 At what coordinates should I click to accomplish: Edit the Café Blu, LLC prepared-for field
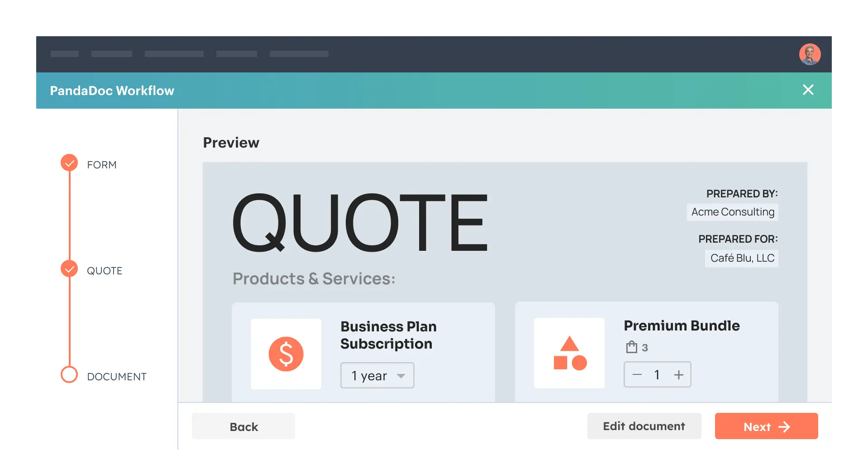tap(742, 259)
